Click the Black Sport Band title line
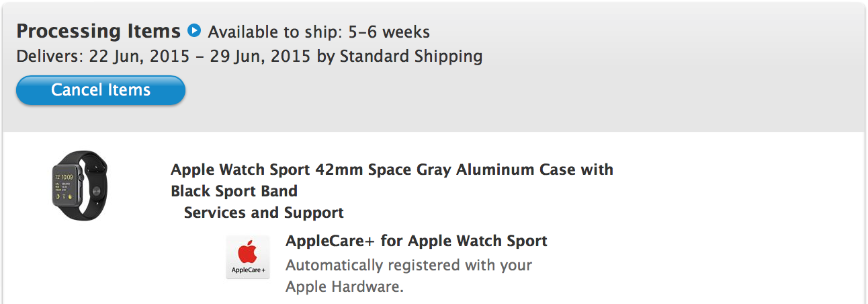The image size is (868, 304). tap(234, 191)
